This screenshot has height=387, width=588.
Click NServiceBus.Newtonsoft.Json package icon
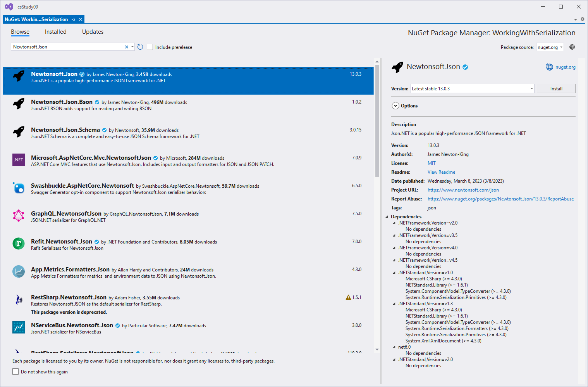tap(19, 327)
